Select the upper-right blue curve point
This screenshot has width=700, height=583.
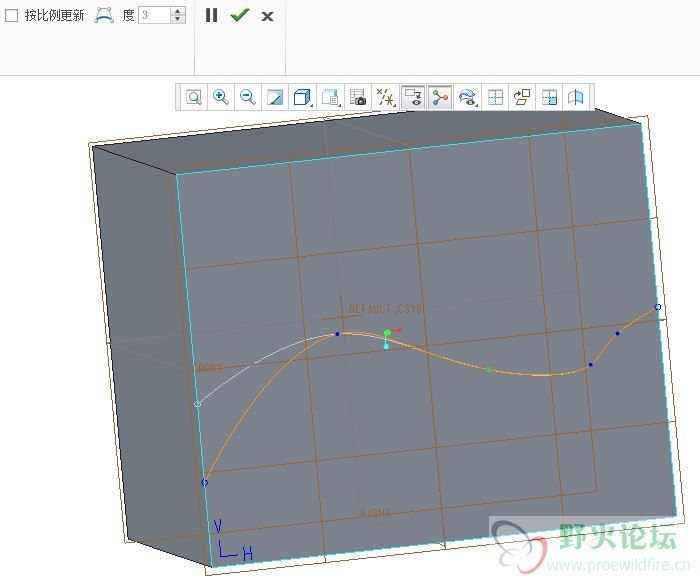click(x=617, y=333)
